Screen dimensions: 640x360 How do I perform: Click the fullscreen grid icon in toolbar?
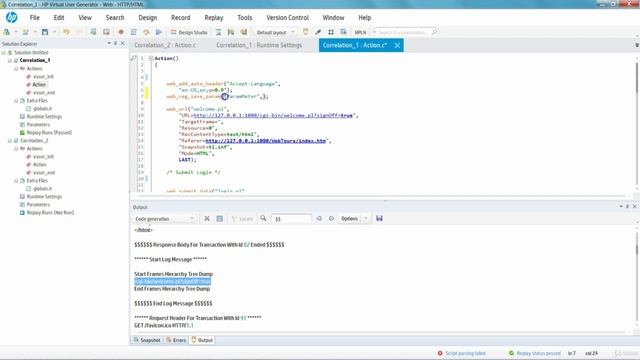(x=331, y=32)
